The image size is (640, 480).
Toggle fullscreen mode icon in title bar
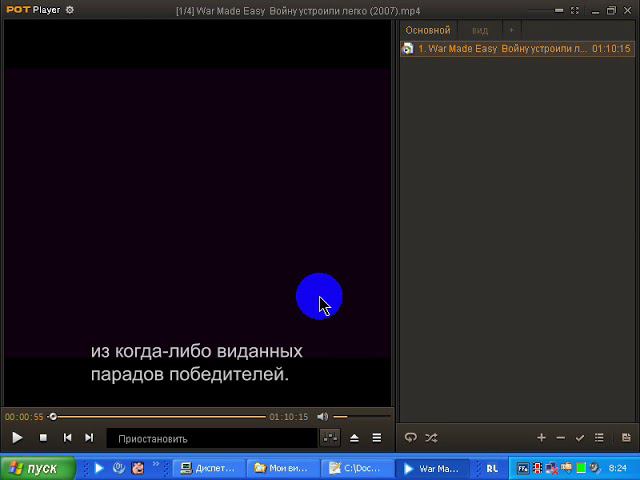[575, 11]
